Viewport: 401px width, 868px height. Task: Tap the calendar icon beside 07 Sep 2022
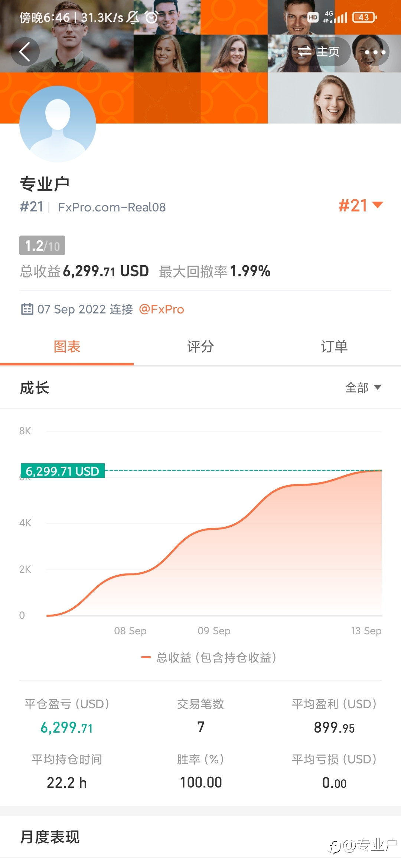point(27,309)
